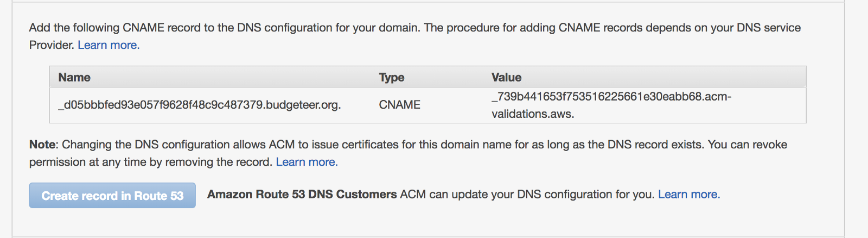Viewport: 868px width, 238px height.
Task: Click the text ACM can update your DNS configuration
Action: 526,195
